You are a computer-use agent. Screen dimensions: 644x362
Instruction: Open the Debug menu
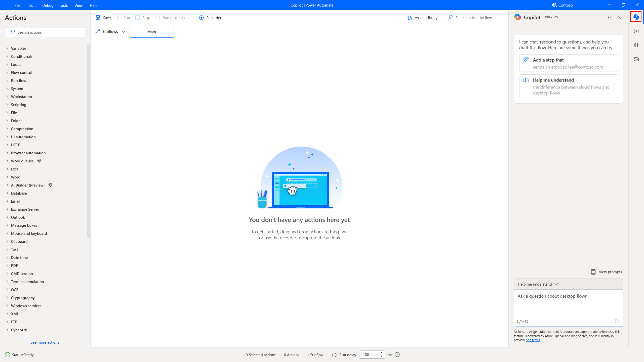pos(48,5)
